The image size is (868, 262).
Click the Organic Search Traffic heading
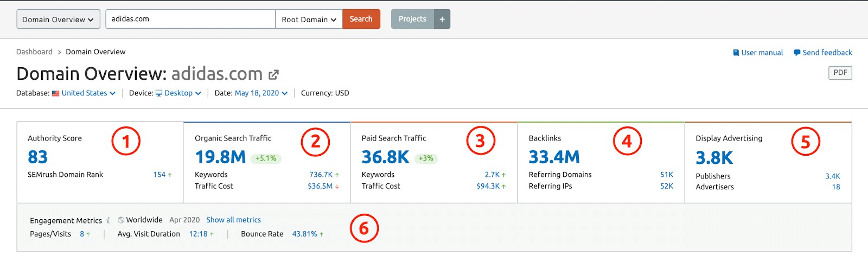coord(233,138)
